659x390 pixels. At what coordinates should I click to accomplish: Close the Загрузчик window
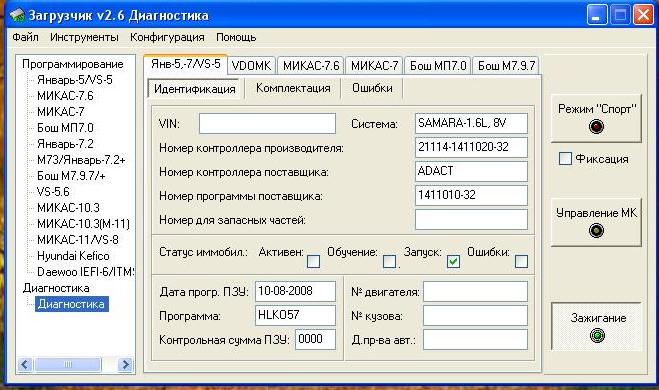(x=643, y=16)
